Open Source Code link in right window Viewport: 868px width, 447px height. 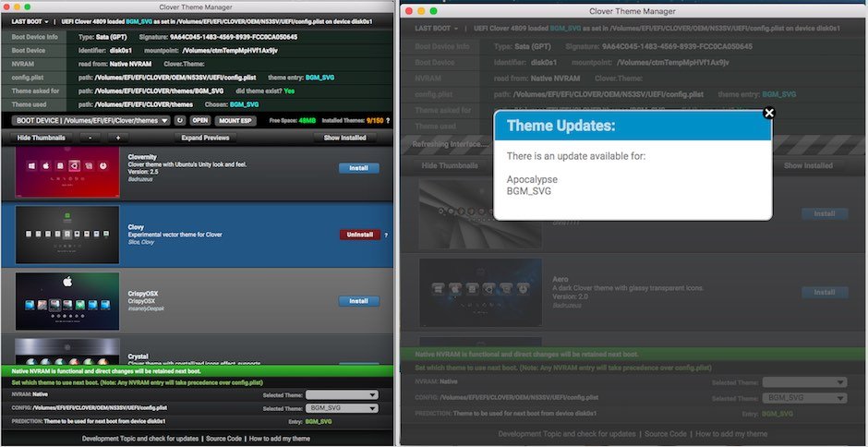[x=666, y=434]
